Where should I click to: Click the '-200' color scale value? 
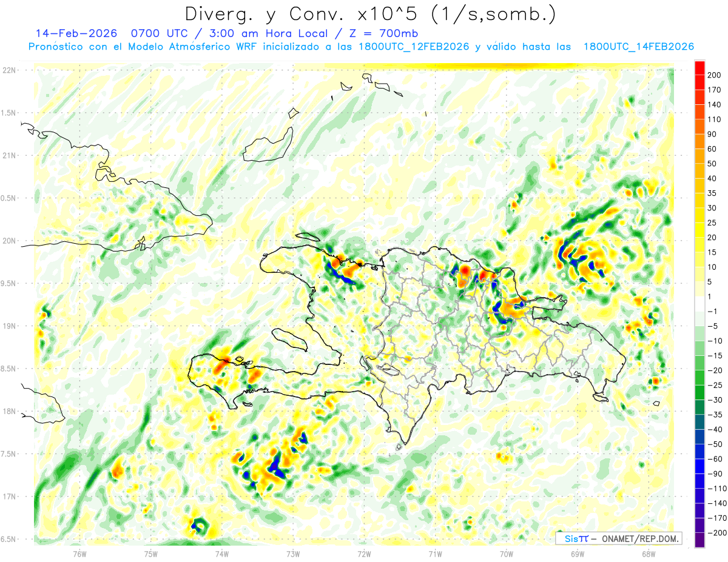pos(717,533)
